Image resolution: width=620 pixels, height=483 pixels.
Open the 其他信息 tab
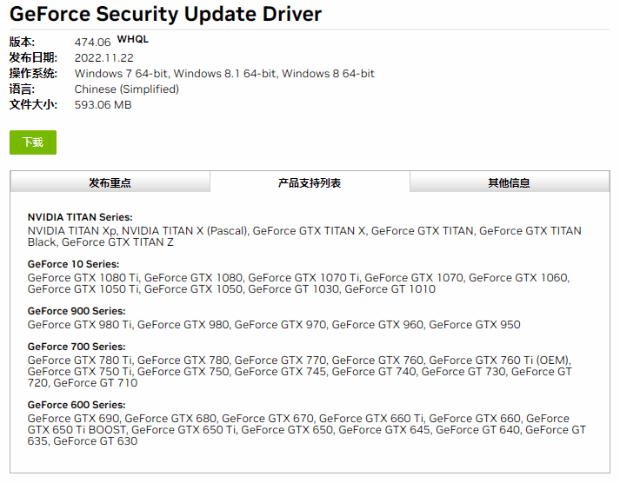[509, 183]
